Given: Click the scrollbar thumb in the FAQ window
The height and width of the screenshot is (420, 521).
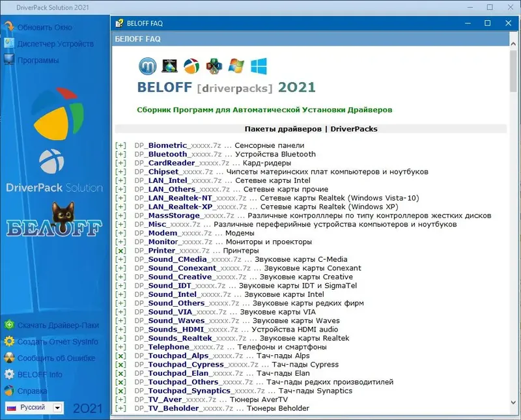Looking at the screenshot, I should click(514, 71).
